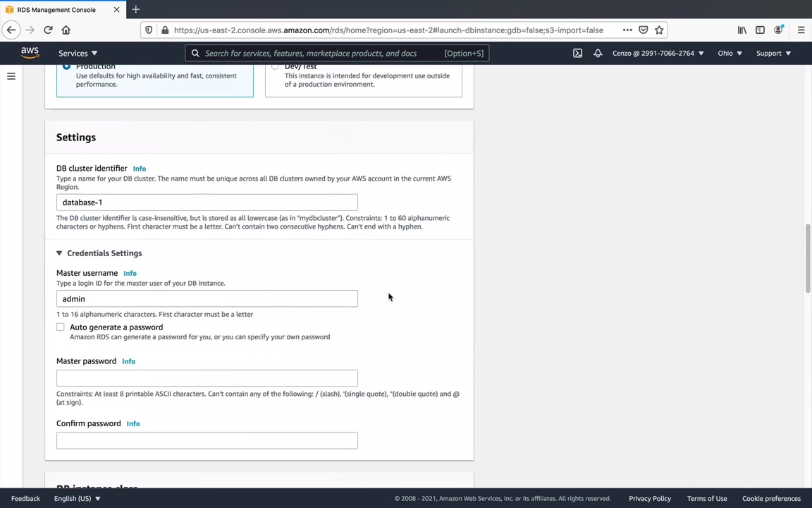This screenshot has width=812, height=508.
Task: Click the Feedback link in footer
Action: (25, 499)
